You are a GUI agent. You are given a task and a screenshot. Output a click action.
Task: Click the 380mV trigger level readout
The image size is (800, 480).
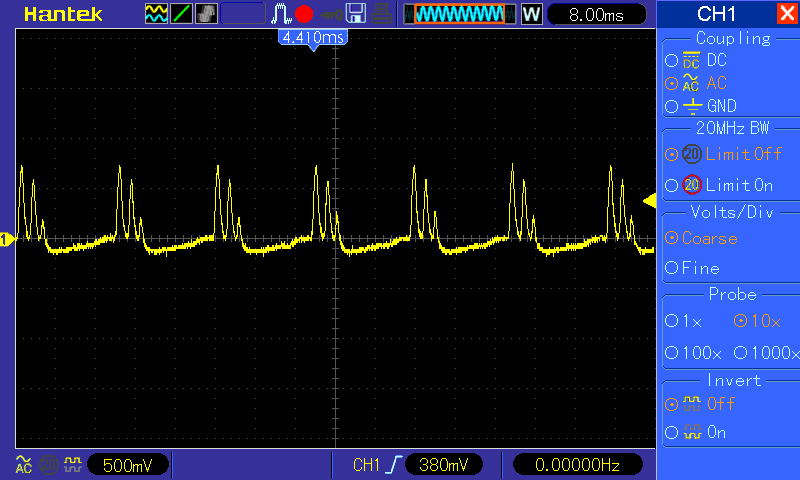pyautogui.click(x=443, y=465)
